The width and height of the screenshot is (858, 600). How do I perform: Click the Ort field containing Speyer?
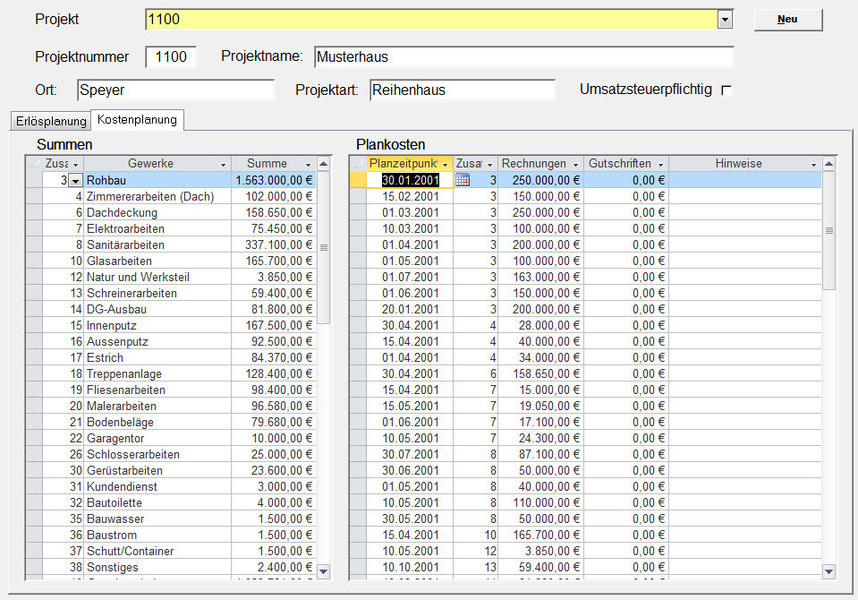click(x=176, y=90)
